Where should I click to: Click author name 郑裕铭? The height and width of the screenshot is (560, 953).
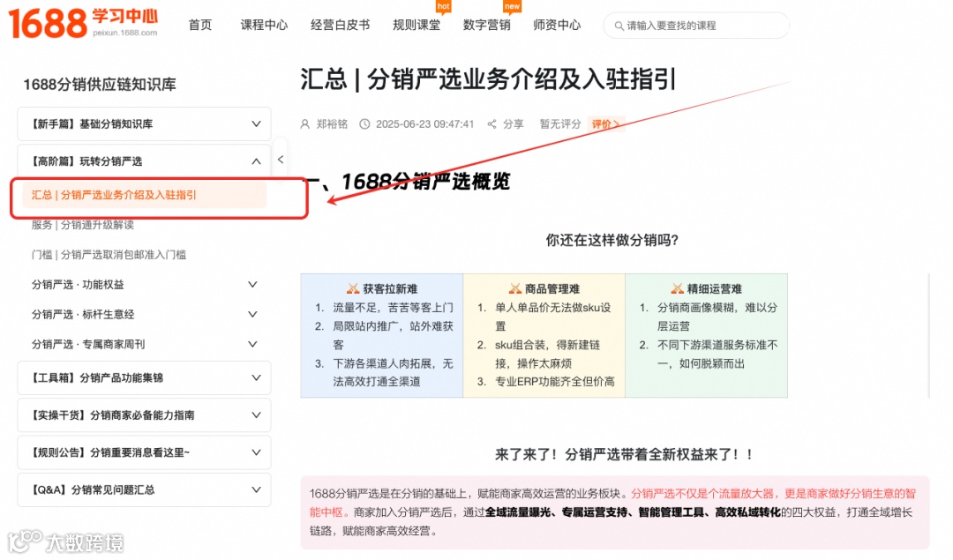(332, 123)
